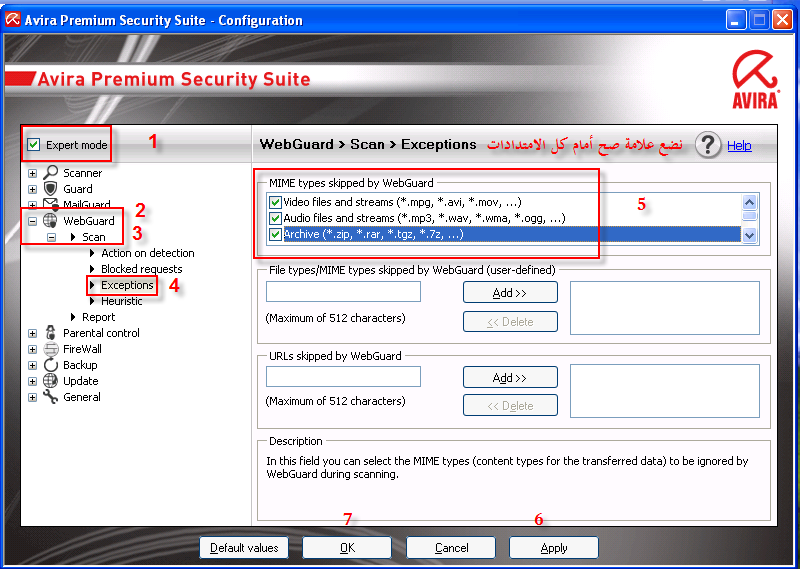The width and height of the screenshot is (800, 569).
Task: Click Add for file types/MIME types
Action: tap(510, 292)
